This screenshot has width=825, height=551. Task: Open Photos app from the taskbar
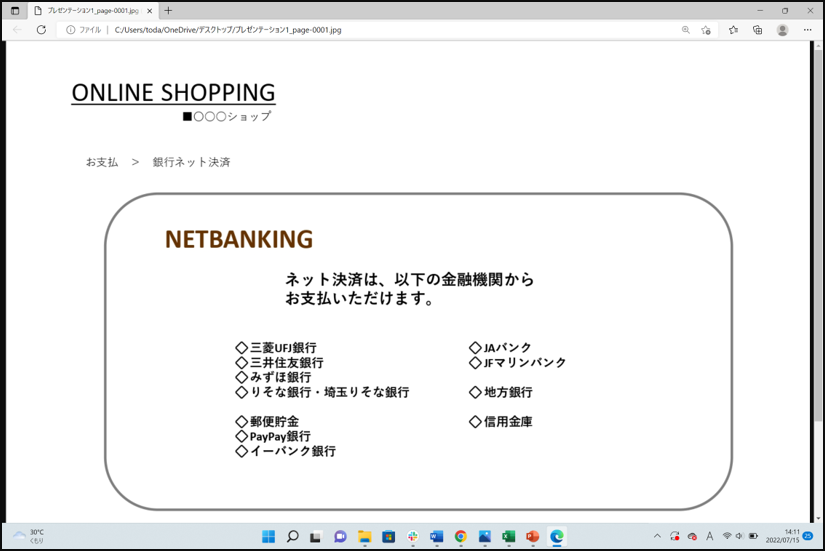(485, 536)
